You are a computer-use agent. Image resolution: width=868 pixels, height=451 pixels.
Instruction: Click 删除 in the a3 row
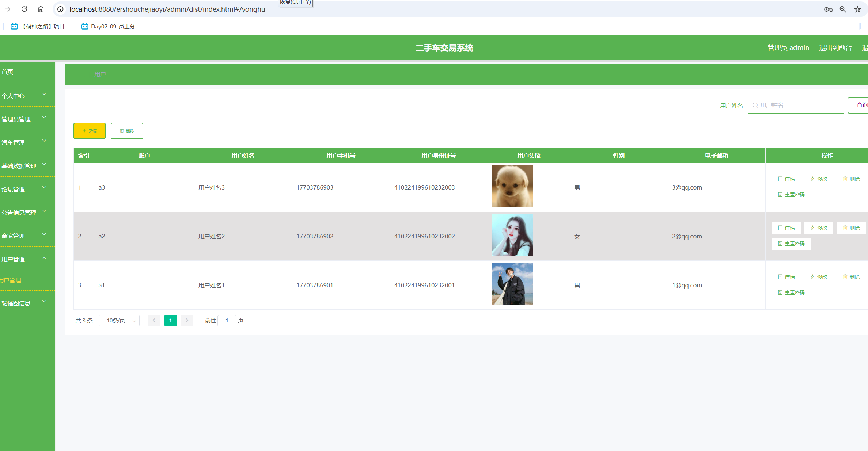point(851,179)
